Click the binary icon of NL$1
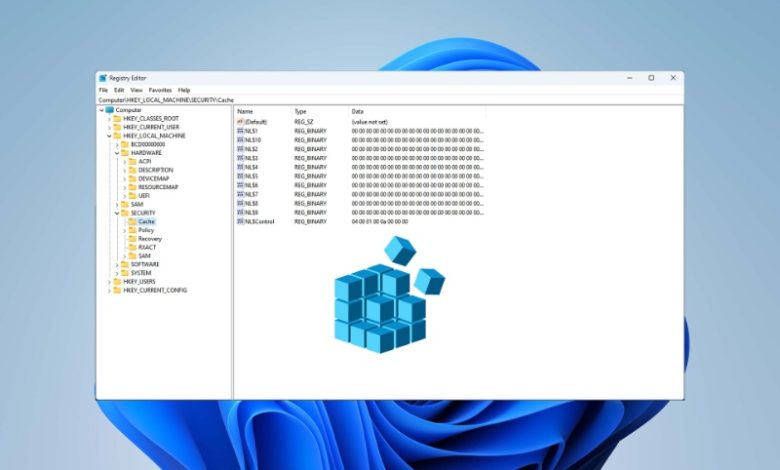780x470 pixels. point(240,131)
